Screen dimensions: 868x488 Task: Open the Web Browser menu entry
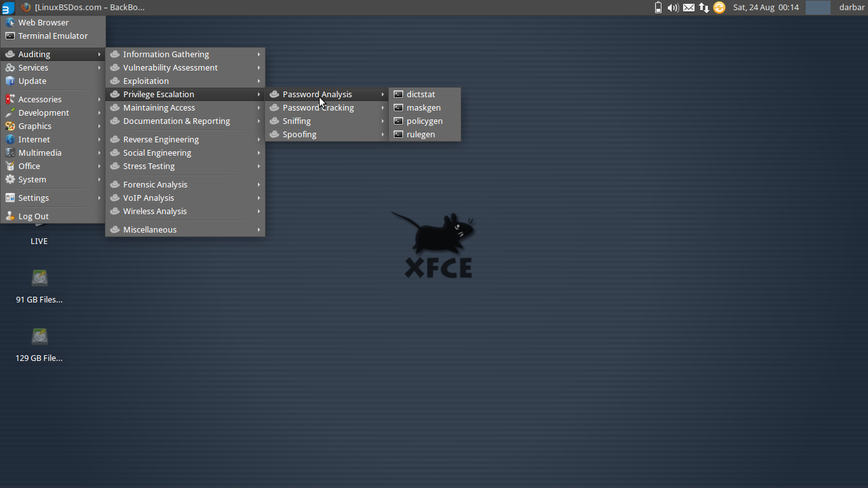[53, 22]
